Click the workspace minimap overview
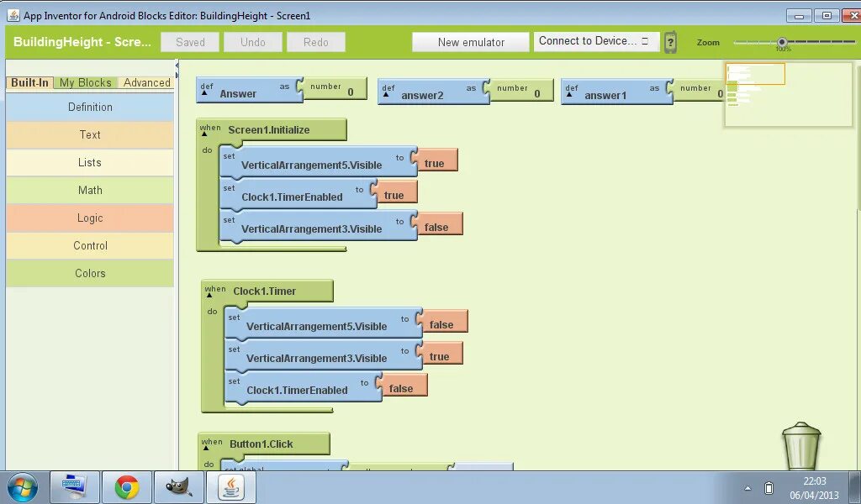Screen dimensions: 861x504 point(789,94)
